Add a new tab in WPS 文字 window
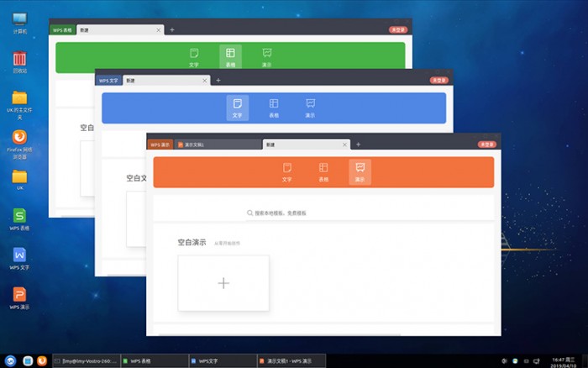Viewport: 588px width, 368px height. click(218, 81)
